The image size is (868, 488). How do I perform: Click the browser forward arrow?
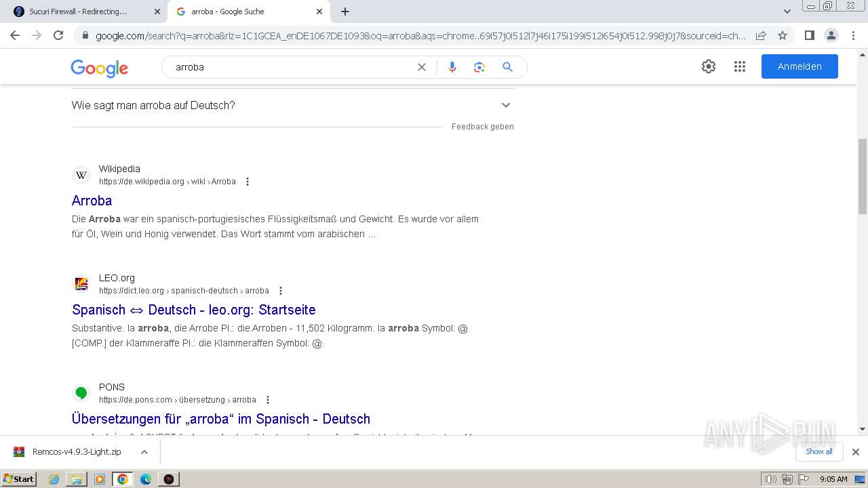[x=37, y=35]
